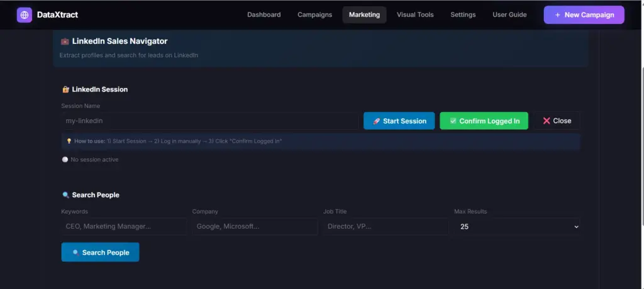
Task: Click the "No session active" status text
Action: pos(94,160)
